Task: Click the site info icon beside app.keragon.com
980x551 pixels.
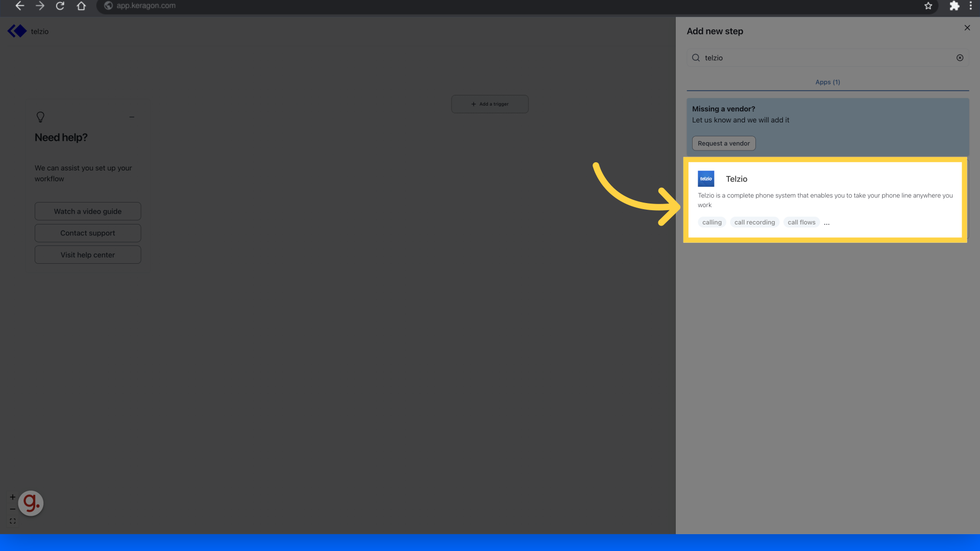Action: click(108, 6)
